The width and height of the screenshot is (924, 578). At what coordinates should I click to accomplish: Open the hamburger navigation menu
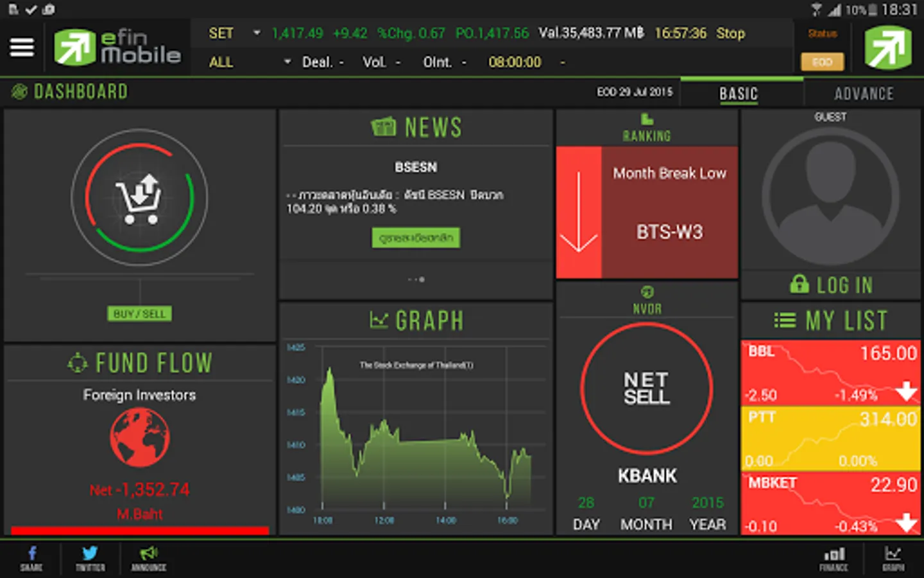tap(22, 47)
